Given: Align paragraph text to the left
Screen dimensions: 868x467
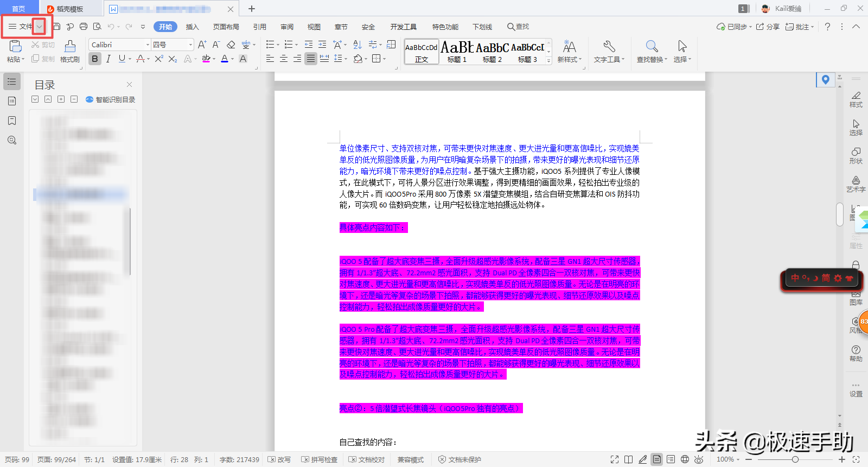Looking at the screenshot, I should pyautogui.click(x=270, y=59).
